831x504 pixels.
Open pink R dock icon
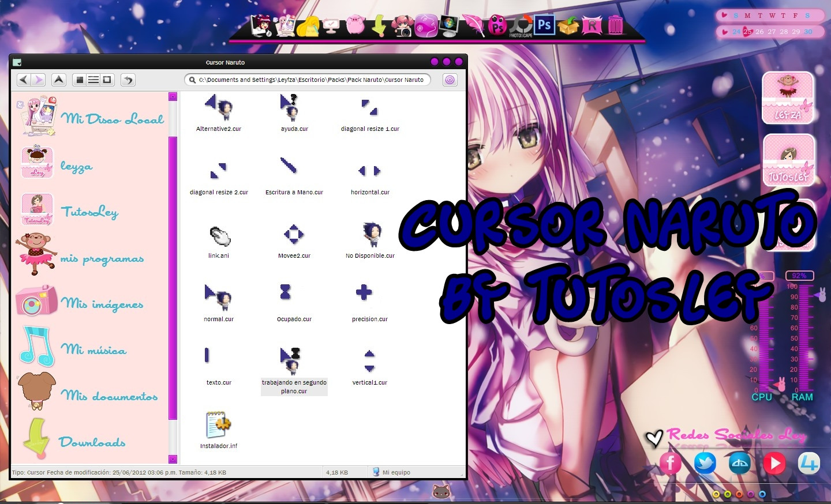[592, 25]
